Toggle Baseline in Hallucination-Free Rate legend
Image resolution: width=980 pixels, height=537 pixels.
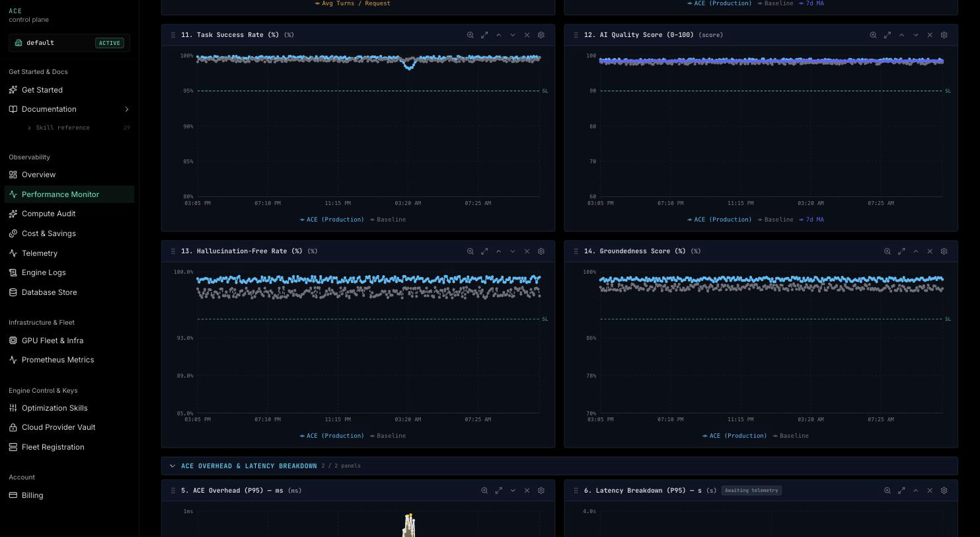pos(388,436)
